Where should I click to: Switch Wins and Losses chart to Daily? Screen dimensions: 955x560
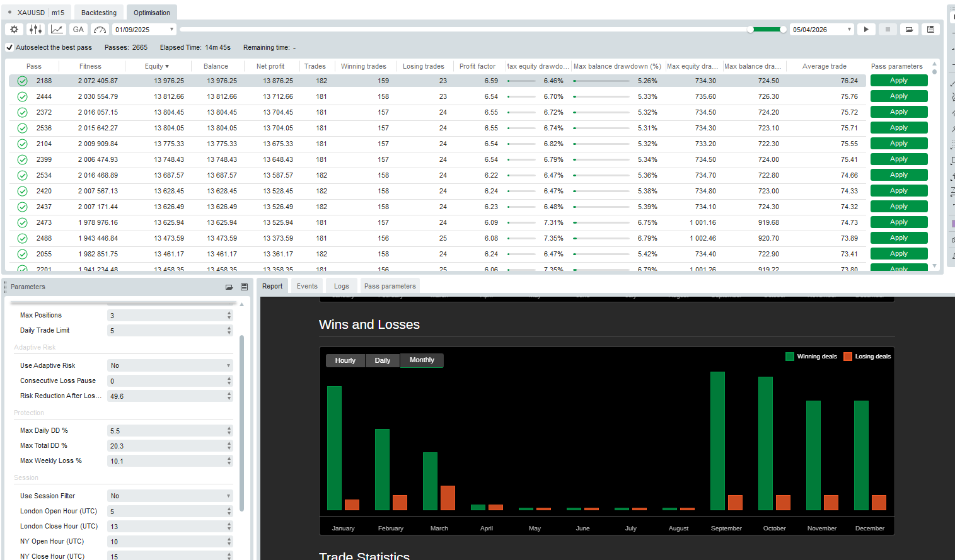(383, 360)
